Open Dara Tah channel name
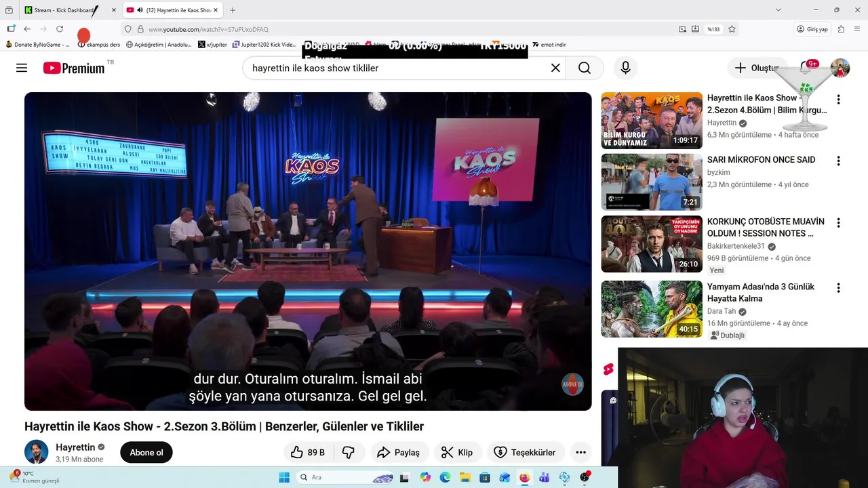 point(722,311)
